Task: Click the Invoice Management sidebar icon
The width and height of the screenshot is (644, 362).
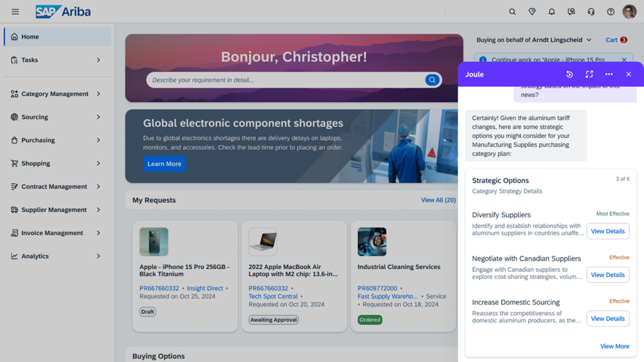Action: [14, 233]
